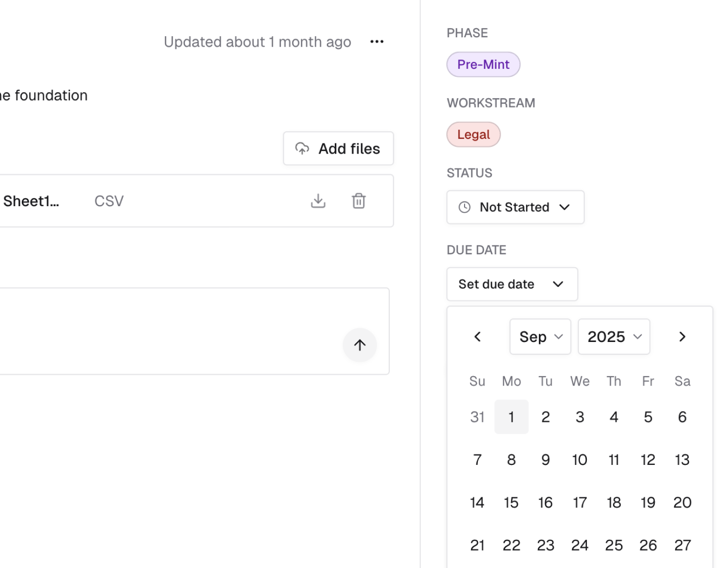The image size is (728, 568).
Task: Open the 2025 year selector
Action: (x=614, y=337)
